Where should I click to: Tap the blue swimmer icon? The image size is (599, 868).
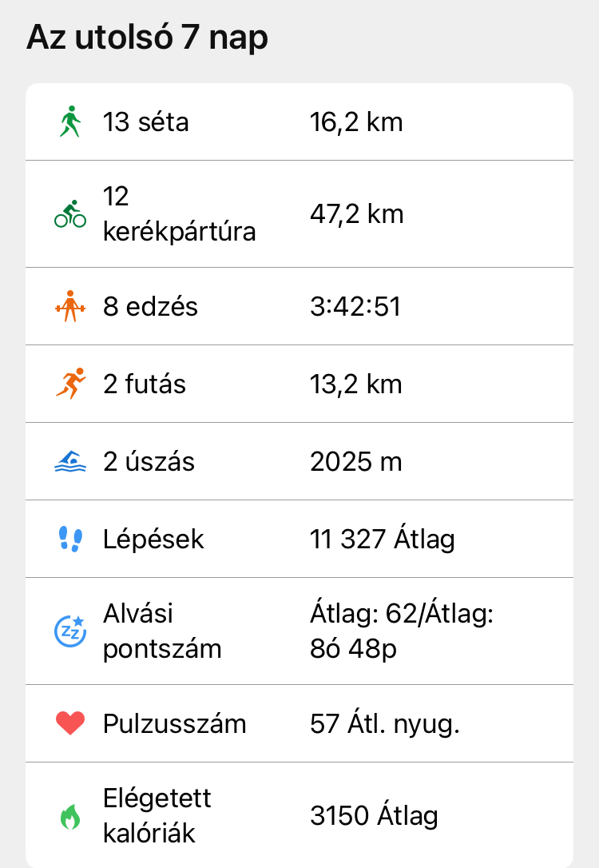70,462
